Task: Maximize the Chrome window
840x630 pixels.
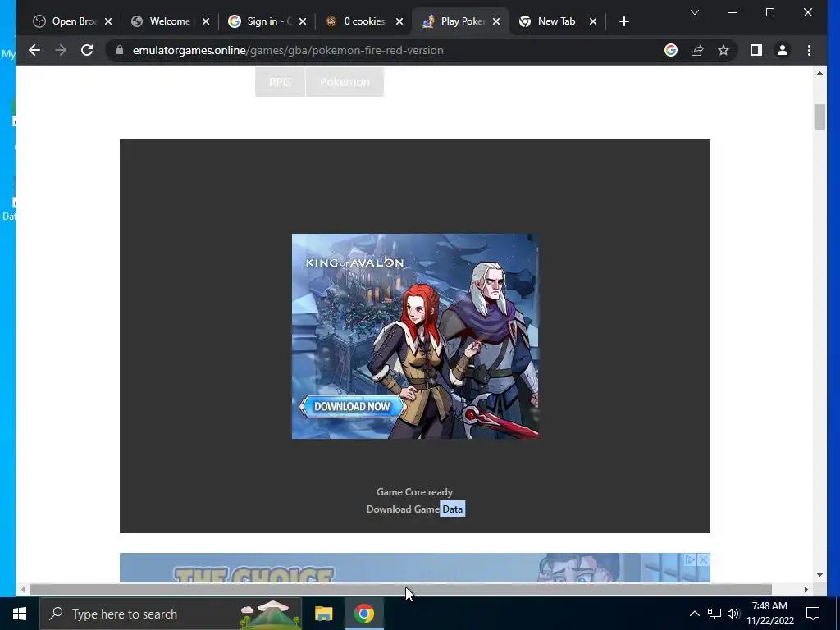Action: click(x=769, y=12)
